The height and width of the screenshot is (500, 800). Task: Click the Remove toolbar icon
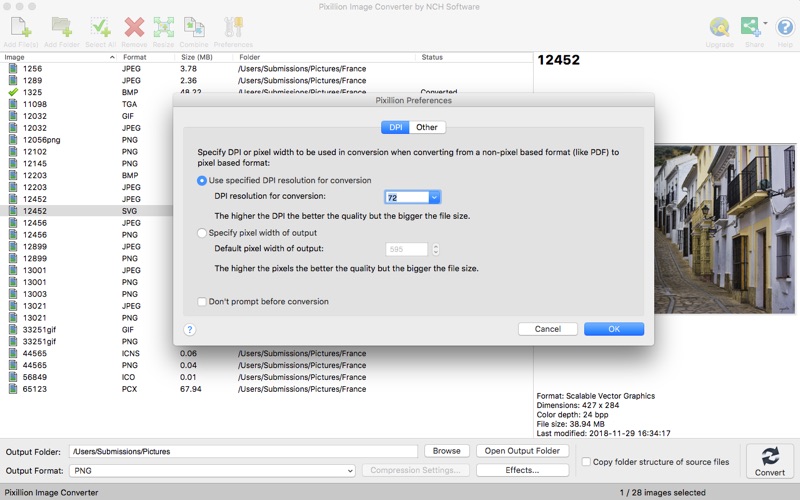(134, 27)
